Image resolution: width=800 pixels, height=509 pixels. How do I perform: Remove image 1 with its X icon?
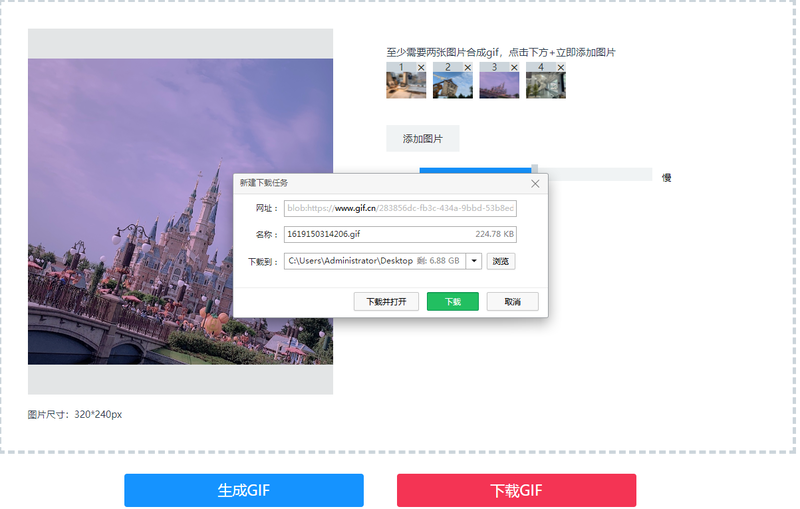coord(421,67)
